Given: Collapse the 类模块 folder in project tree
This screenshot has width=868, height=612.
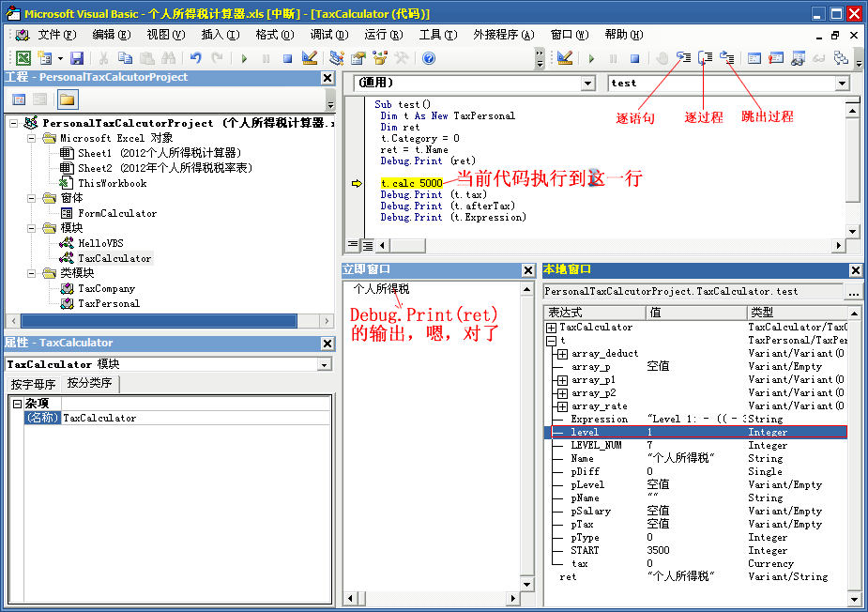Looking at the screenshot, I should point(34,273).
